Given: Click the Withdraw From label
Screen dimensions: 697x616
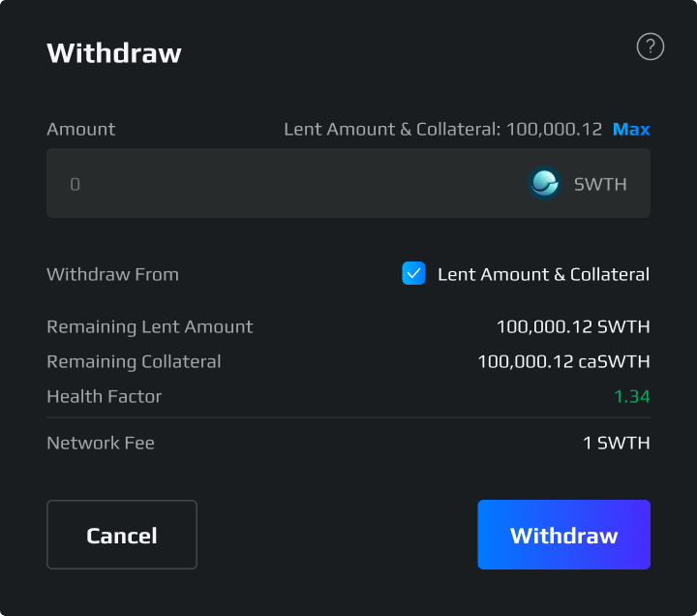Looking at the screenshot, I should coord(112,274).
